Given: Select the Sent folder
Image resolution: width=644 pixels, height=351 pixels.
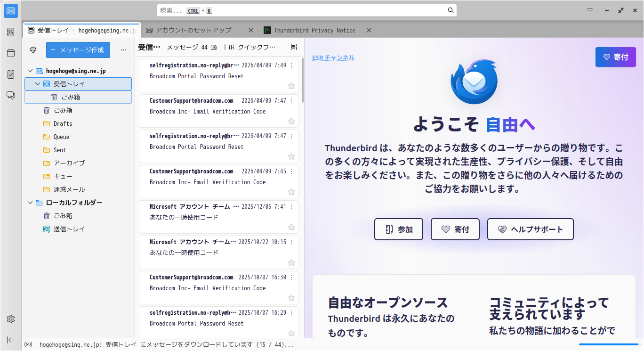Looking at the screenshot, I should coord(78,150).
